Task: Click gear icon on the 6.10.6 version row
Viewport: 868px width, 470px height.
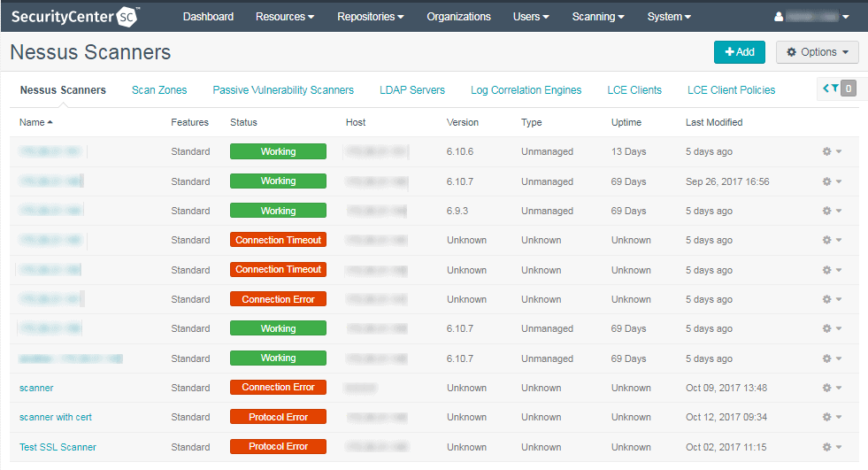Action: coord(831,151)
